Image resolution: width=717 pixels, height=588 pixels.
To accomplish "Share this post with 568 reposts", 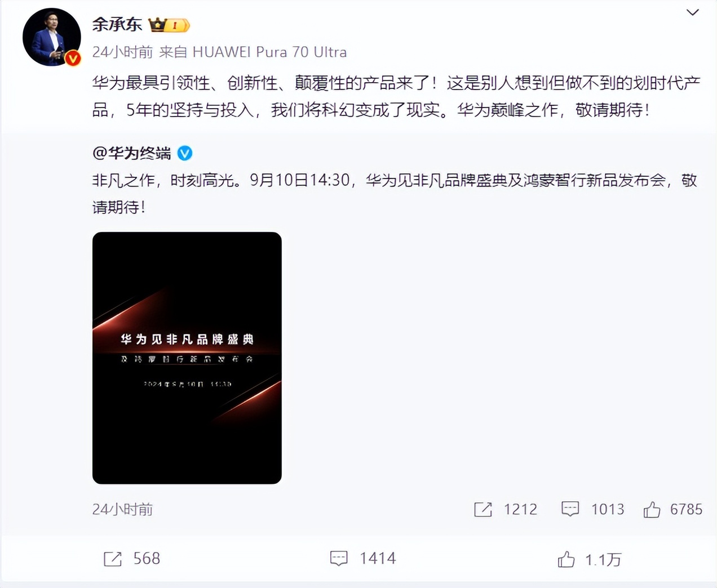I will pos(113,559).
